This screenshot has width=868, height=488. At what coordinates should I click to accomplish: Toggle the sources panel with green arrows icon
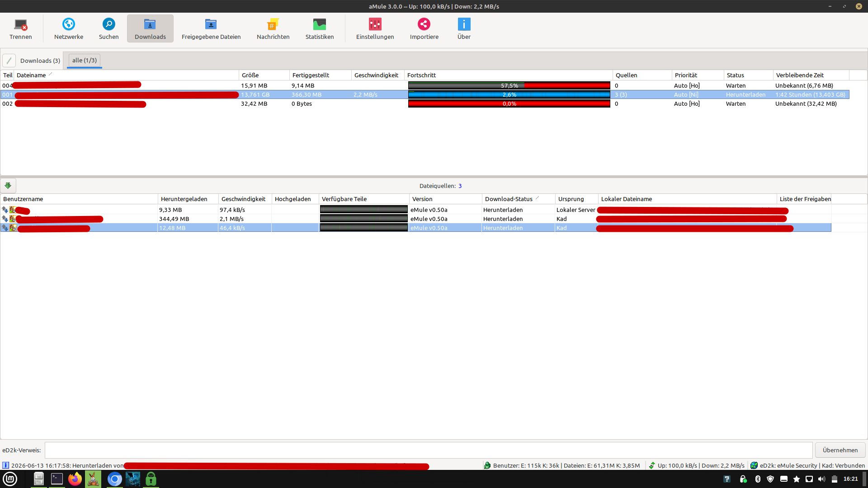tap(8, 186)
